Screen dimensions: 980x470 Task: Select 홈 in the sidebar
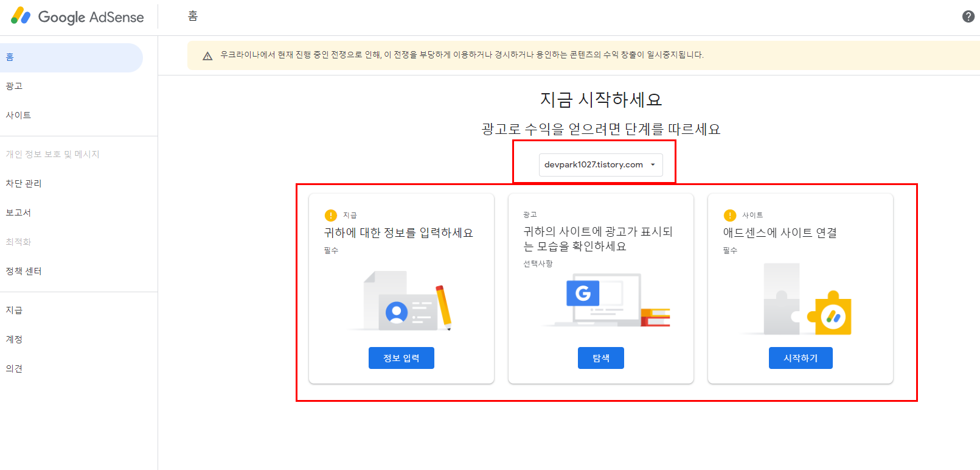71,57
